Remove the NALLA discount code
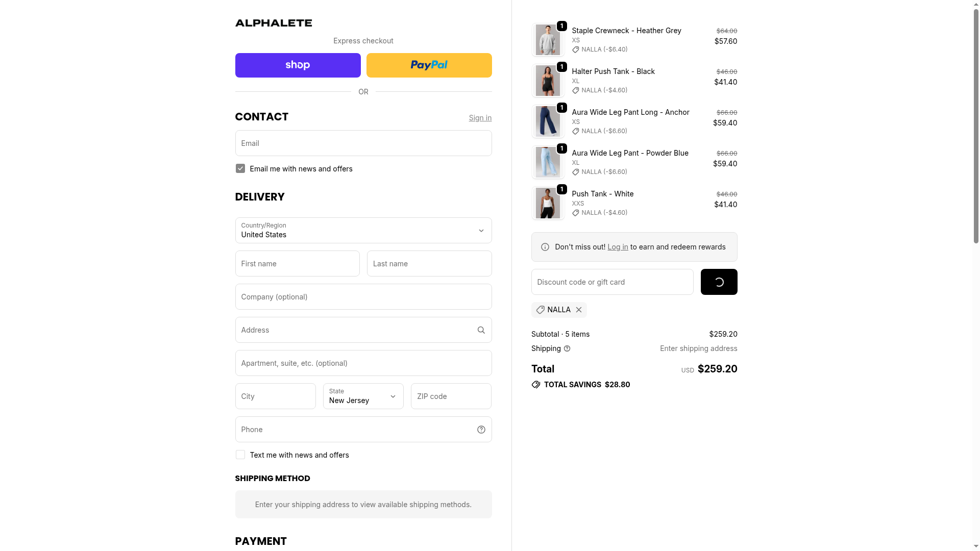Image resolution: width=980 pixels, height=551 pixels. click(x=579, y=310)
